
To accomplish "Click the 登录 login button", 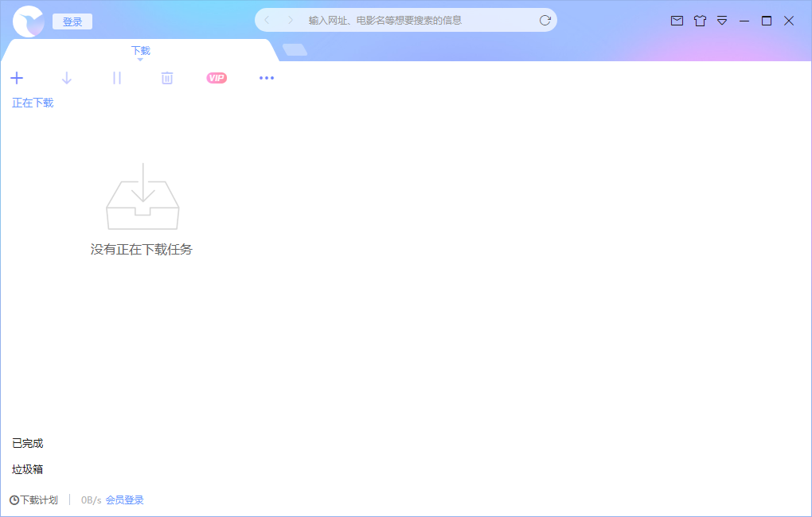I will [72, 21].
